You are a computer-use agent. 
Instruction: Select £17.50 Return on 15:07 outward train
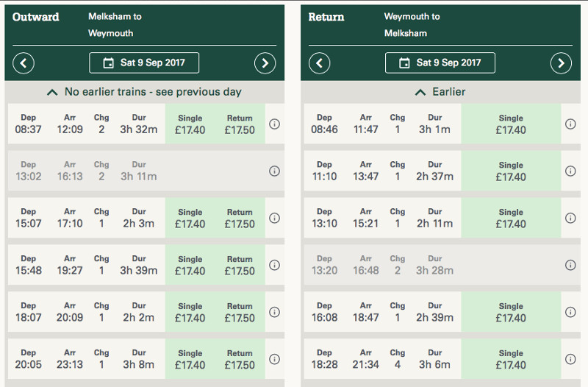pos(240,219)
